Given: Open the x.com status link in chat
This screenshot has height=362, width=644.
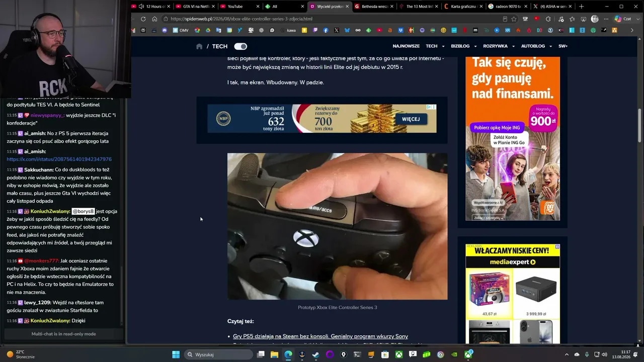Looking at the screenshot, I should point(59,159).
